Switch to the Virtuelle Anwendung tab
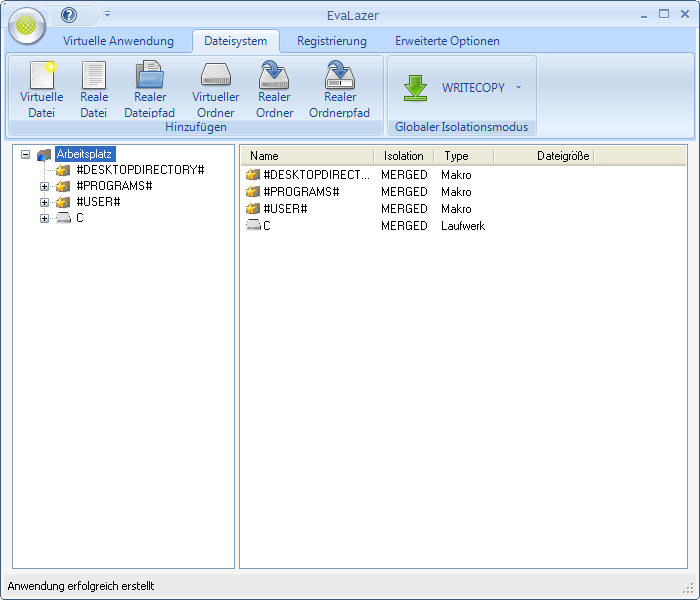Viewport: 700px width, 600px height. 118,41
